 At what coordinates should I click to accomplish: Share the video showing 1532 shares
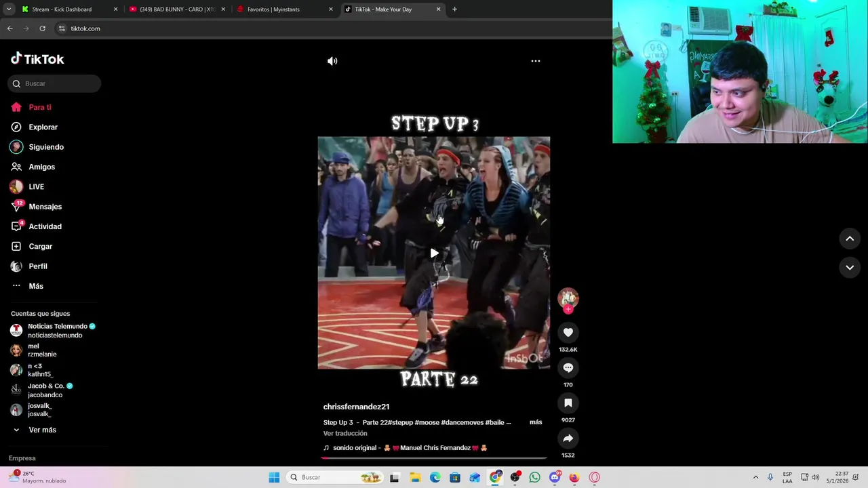[568, 438]
